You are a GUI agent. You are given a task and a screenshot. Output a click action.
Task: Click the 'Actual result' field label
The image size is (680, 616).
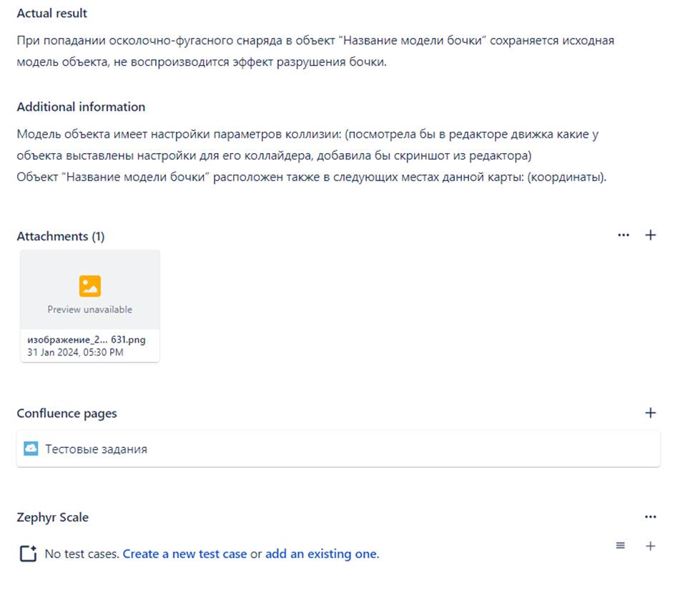click(52, 14)
